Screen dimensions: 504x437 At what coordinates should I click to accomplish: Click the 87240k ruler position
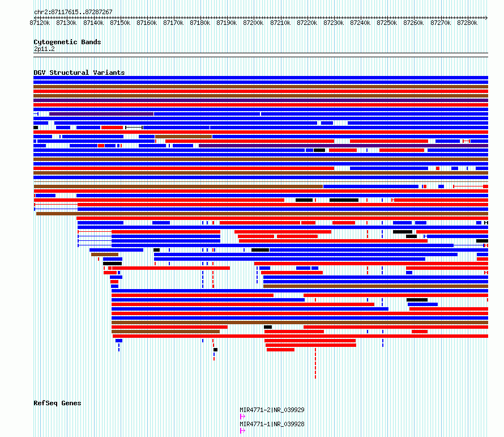click(361, 23)
